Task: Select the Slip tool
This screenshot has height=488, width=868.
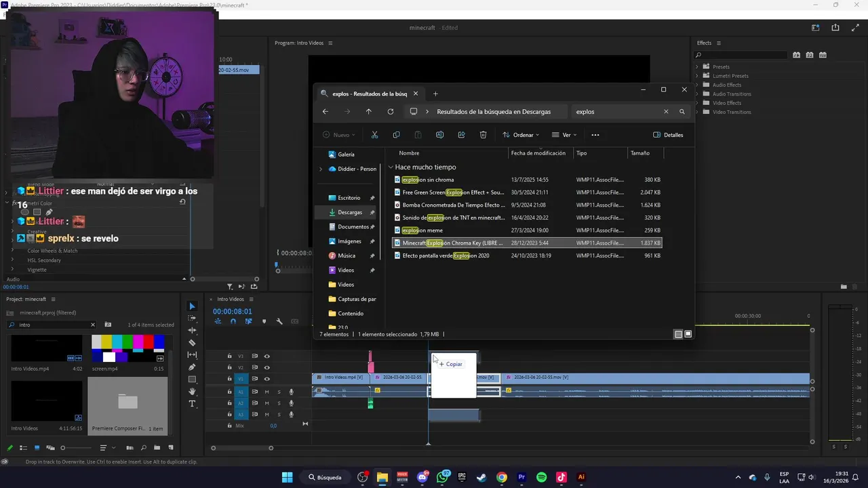Action: (192, 354)
